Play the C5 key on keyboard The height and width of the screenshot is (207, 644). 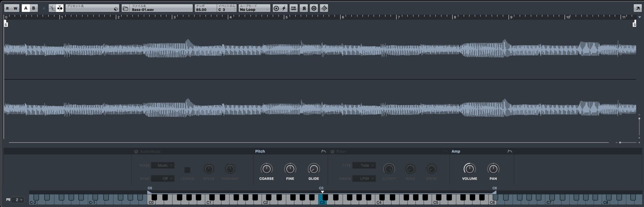(x=436, y=202)
